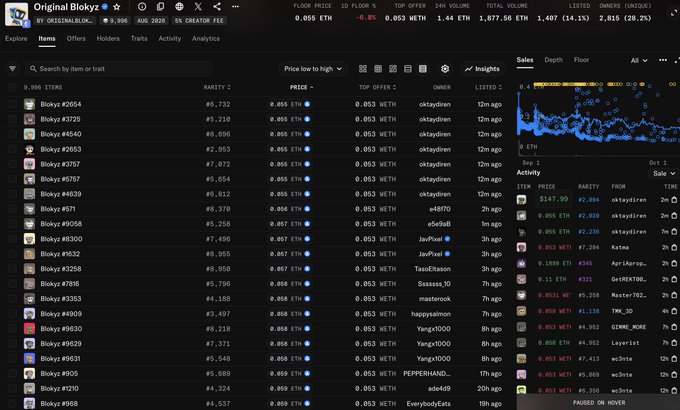Open the header more options ellipsis
Image resolution: width=680 pixels, height=410 pixels.
235,7
